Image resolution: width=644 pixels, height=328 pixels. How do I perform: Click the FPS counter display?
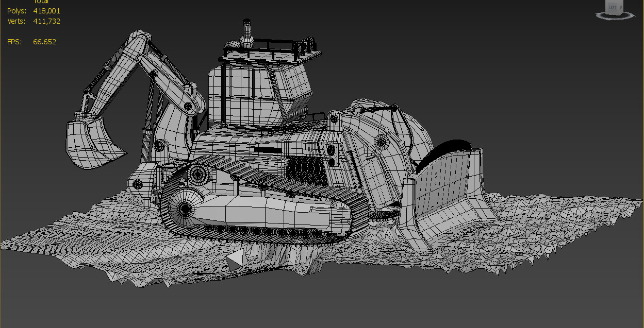click(44, 41)
